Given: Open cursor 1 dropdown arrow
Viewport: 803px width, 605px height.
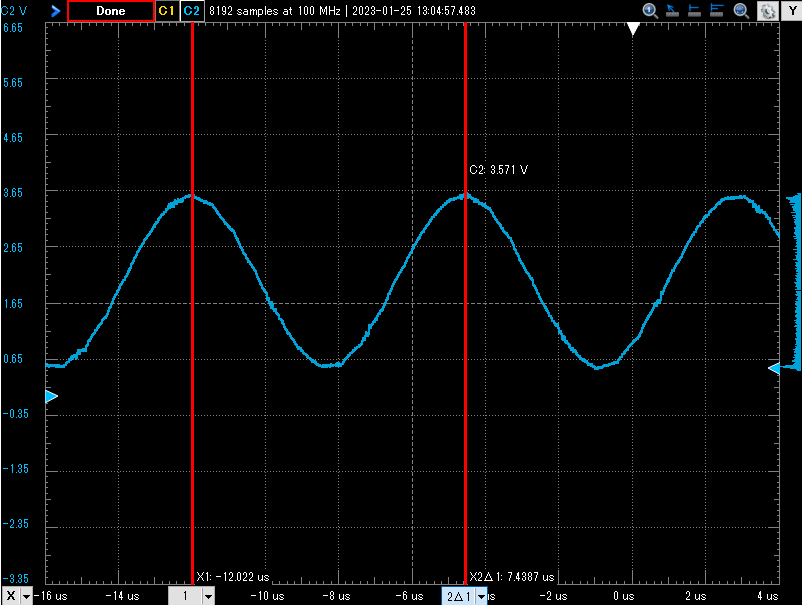Looking at the screenshot, I should [x=208, y=596].
